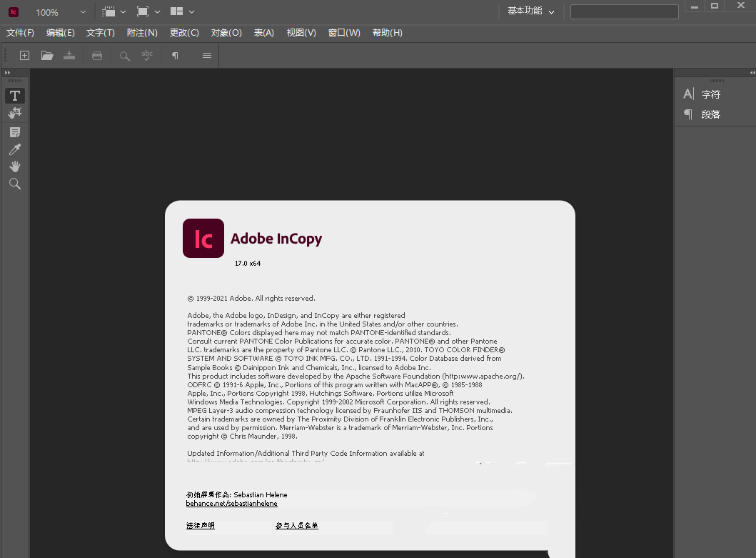Select the Eyedropper tool
The height and width of the screenshot is (558, 756).
[x=15, y=149]
